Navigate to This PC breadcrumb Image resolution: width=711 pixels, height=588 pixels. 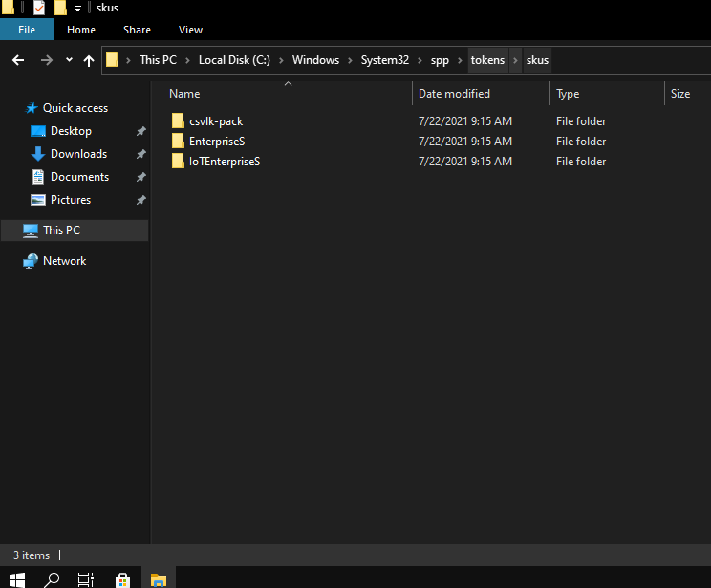[x=158, y=60]
